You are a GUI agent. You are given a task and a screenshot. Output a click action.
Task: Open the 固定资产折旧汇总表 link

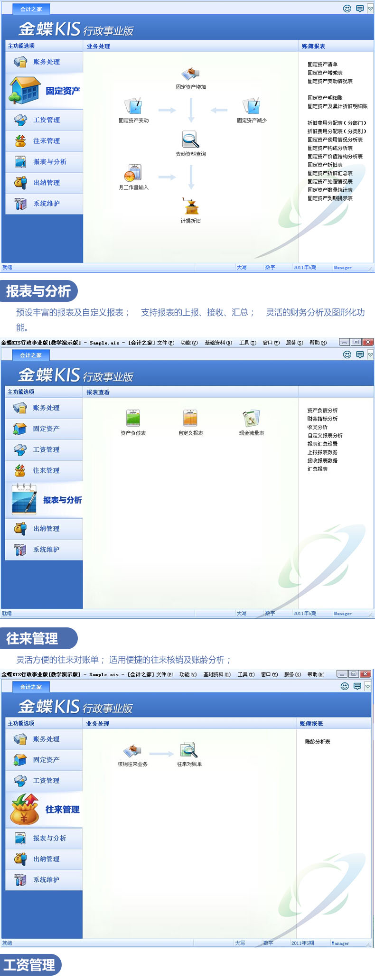[x=330, y=173]
